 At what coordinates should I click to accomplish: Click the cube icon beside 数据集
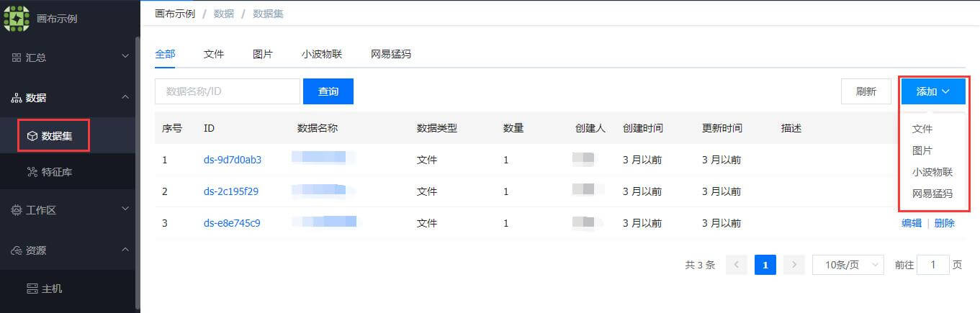[32, 135]
